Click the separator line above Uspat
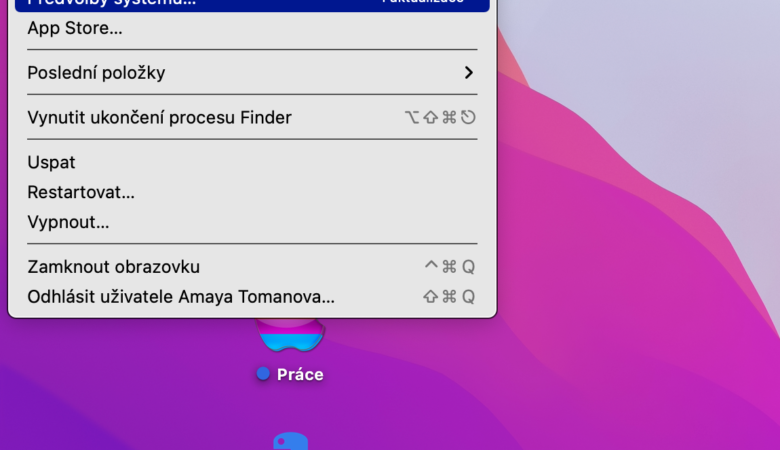 [x=252, y=140]
